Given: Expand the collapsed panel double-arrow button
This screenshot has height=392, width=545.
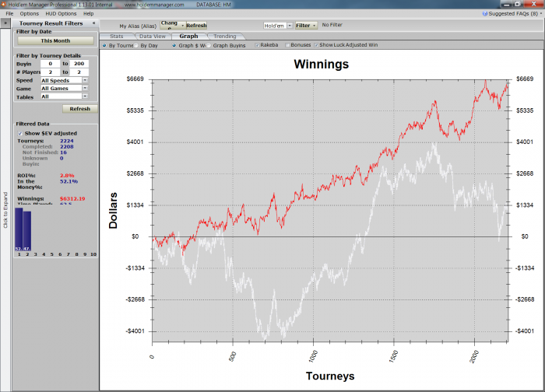Looking at the screenshot, I should [5, 23].
